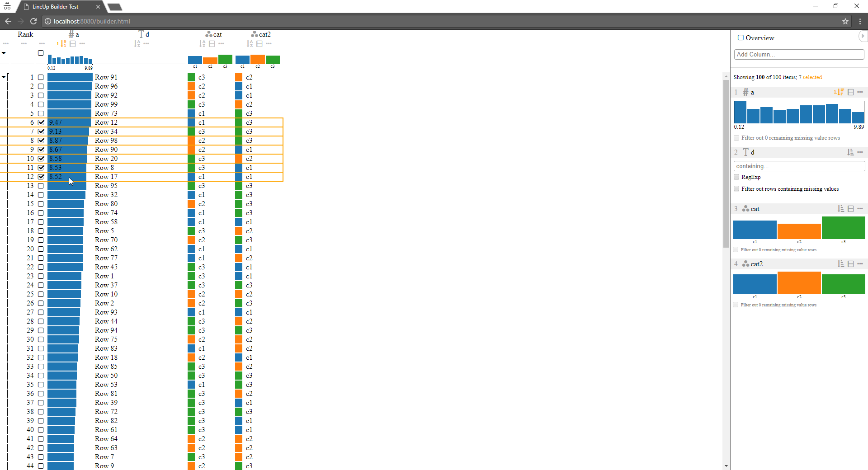
Task: Click the sort indicator icon on column a
Action: (x=62, y=43)
